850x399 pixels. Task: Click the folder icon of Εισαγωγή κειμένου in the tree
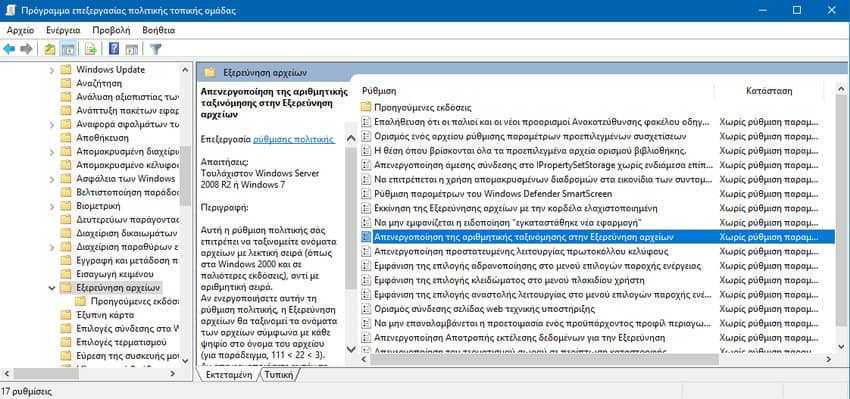click(66, 274)
